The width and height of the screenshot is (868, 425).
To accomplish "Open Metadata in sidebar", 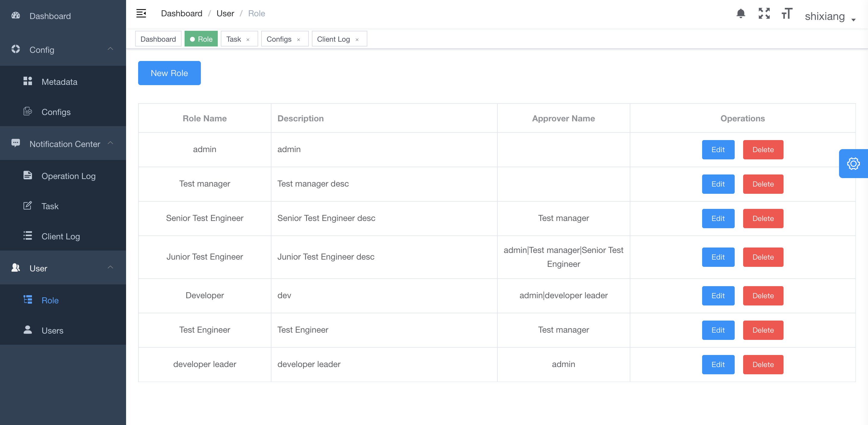I will tap(59, 81).
